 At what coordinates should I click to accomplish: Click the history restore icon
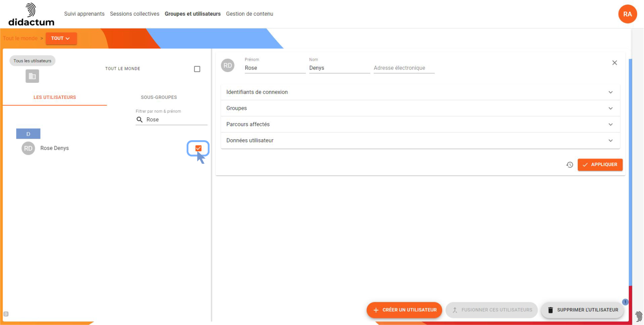coord(570,165)
